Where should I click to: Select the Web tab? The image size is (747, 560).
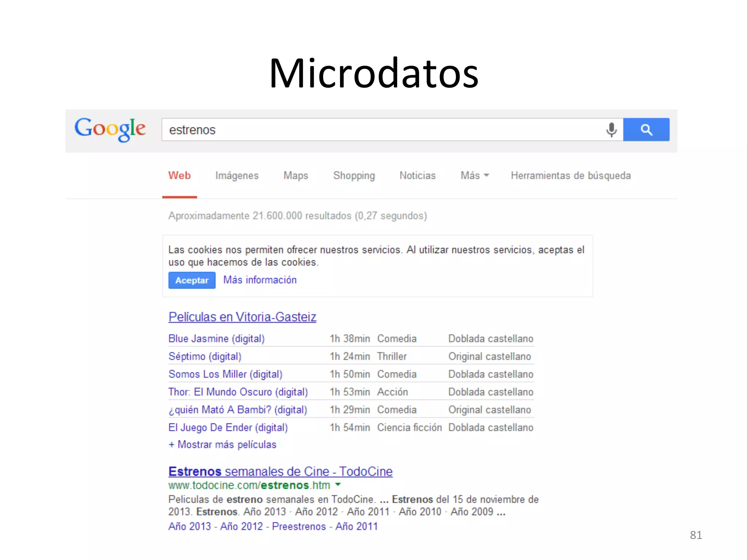coord(179,175)
